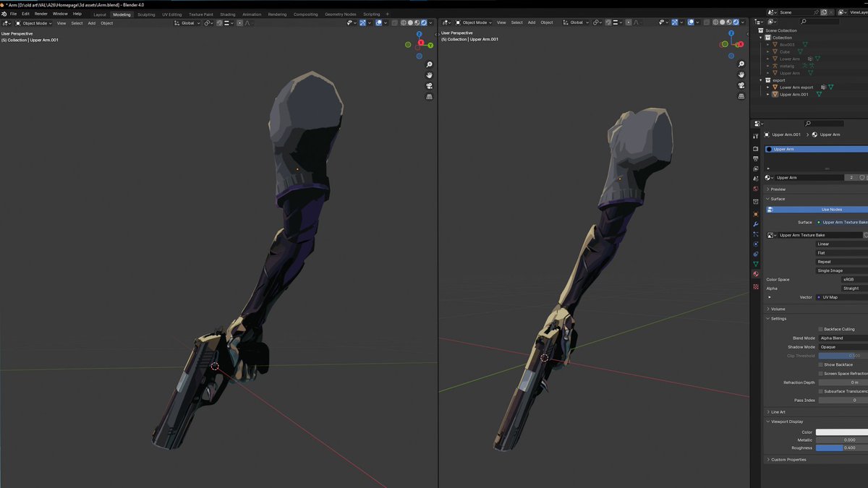The width and height of the screenshot is (868, 488).
Task: Enable Subsurface Translucency checkbox
Action: click(x=820, y=391)
